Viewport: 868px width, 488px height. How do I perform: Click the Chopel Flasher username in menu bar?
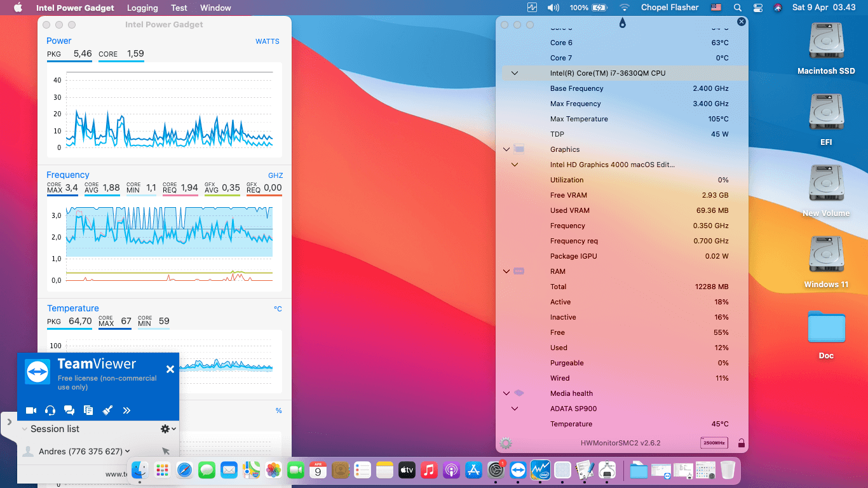coord(670,8)
